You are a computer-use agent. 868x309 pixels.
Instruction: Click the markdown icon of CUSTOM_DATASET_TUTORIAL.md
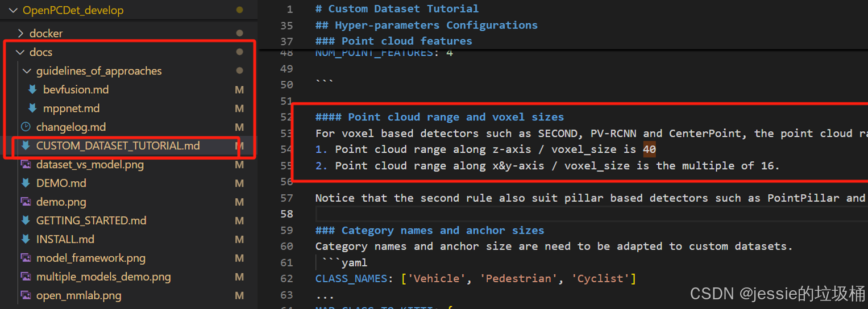pos(26,146)
